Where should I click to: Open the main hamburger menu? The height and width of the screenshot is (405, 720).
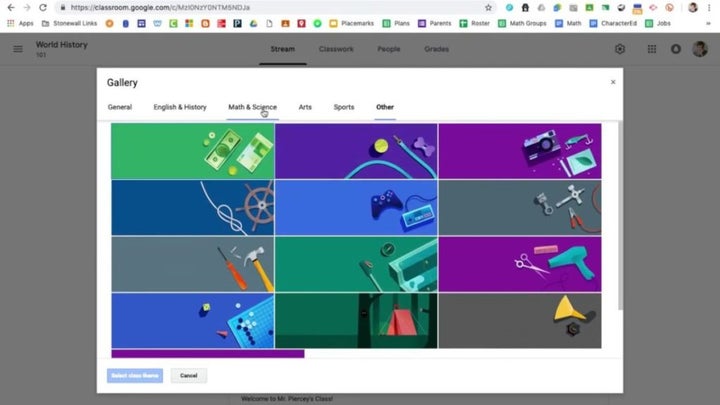[18, 49]
